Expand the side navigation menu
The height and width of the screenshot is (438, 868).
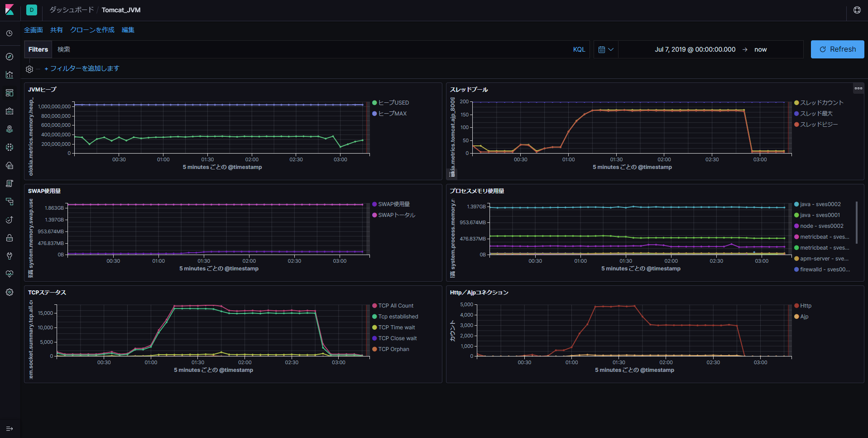pyautogui.click(x=10, y=428)
